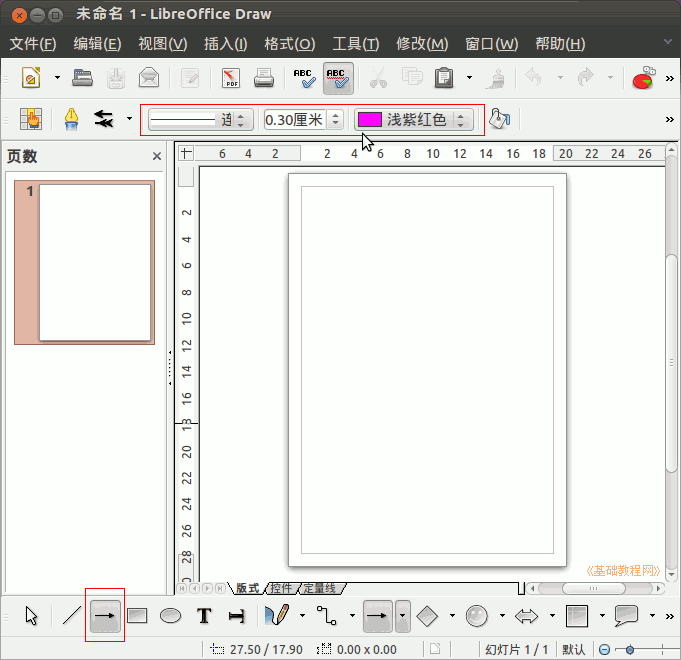Click the Open file icon
The height and width of the screenshot is (660, 681).
click(x=83, y=77)
